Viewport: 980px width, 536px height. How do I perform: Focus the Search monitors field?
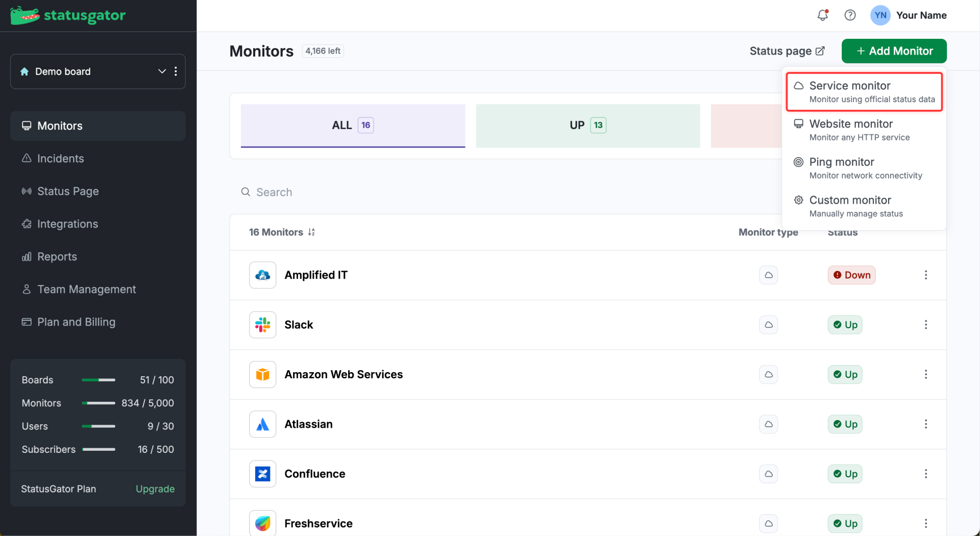505,192
